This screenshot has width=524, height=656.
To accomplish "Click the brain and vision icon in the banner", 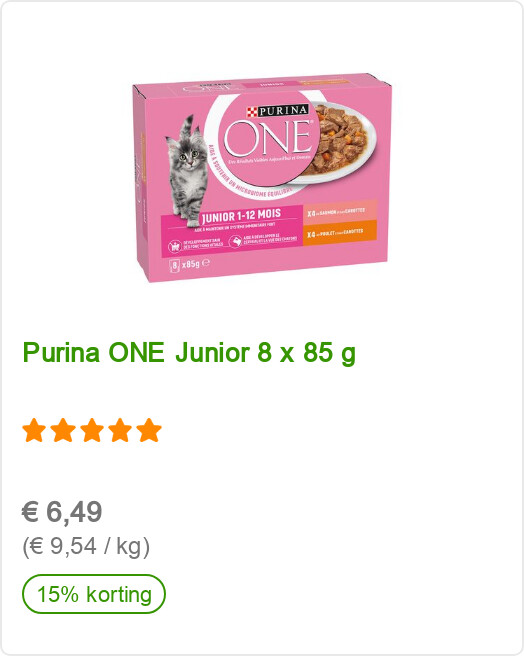I will (x=236, y=241).
